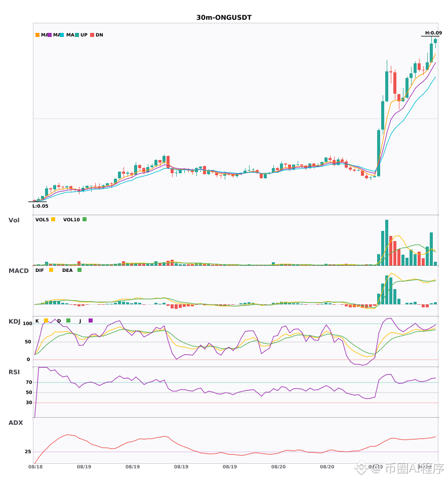Click the ADX 25 axis value

pos(28,452)
